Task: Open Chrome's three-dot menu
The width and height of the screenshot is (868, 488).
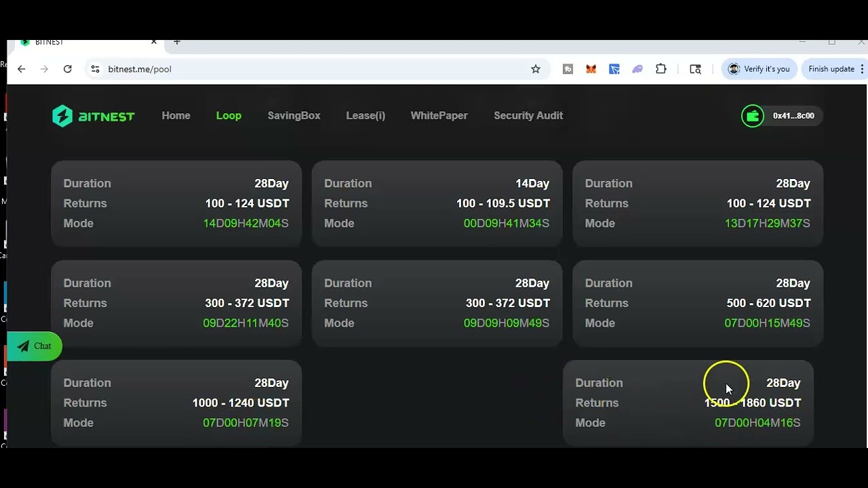Action: pos(862,69)
